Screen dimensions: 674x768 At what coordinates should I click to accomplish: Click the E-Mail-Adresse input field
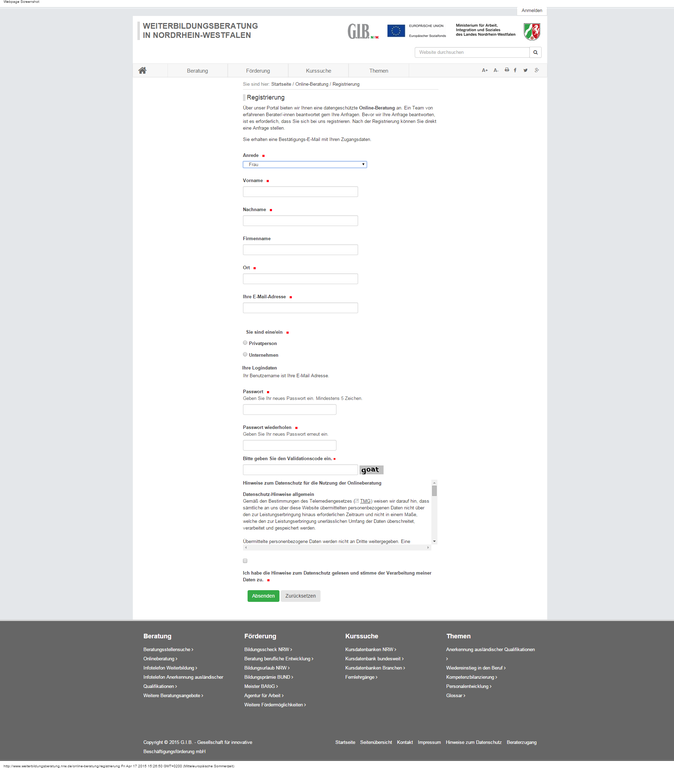(300, 308)
